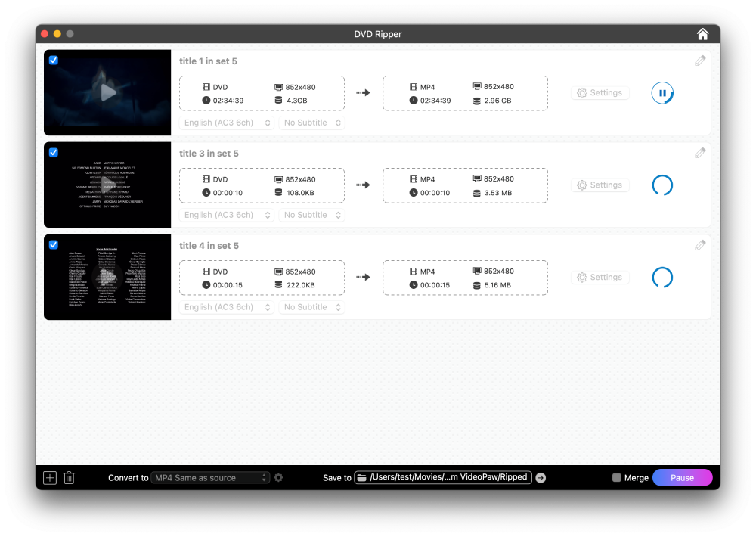
Task: Click the add file plus icon
Action: [x=50, y=477]
